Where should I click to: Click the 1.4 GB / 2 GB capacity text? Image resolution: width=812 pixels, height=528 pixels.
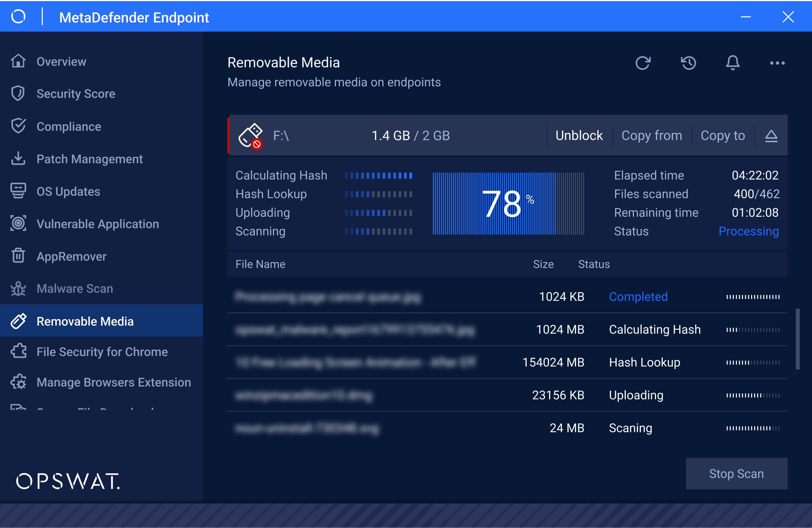pos(410,136)
